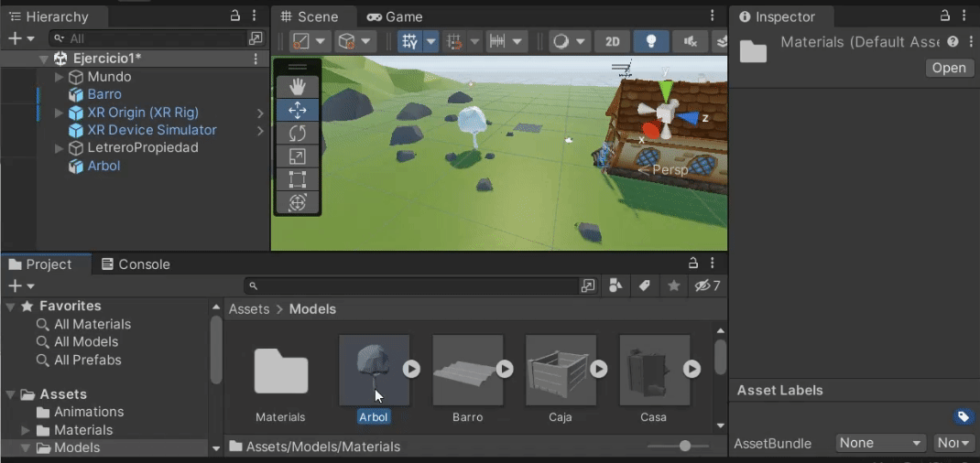Toggle the Project panel lock
Image resolution: width=980 pixels, height=463 pixels.
click(692, 263)
